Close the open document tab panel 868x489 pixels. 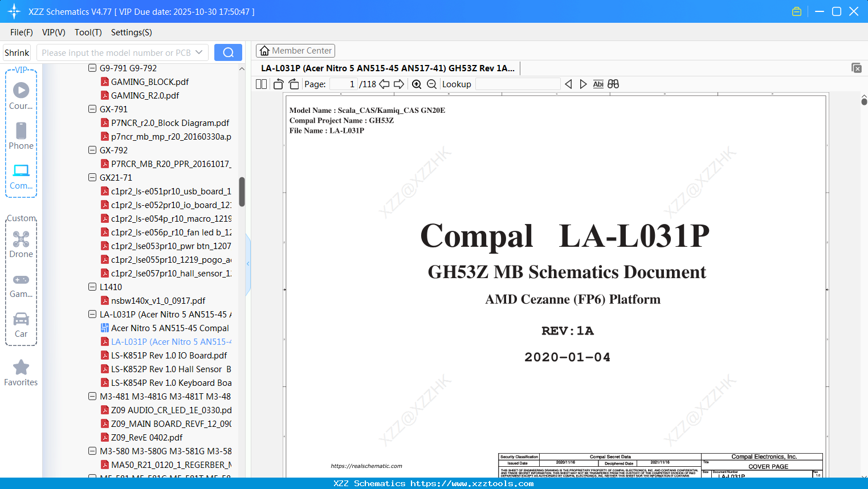coord(857,68)
